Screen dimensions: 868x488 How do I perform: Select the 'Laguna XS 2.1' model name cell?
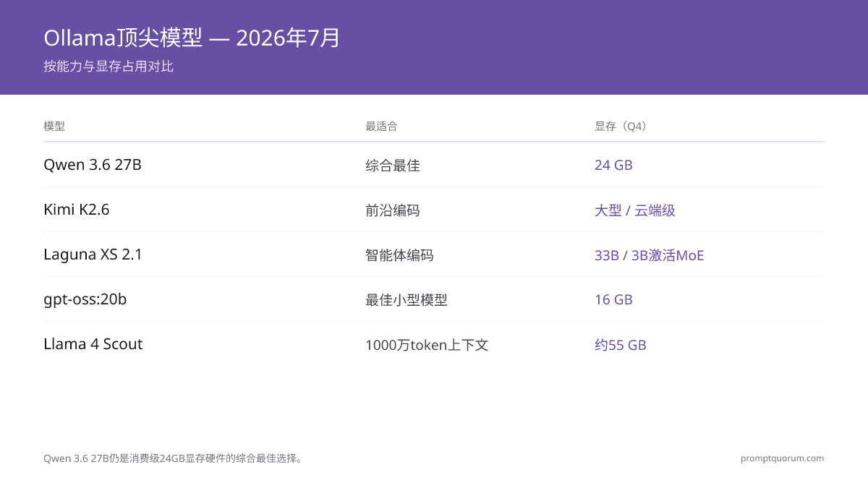tap(93, 254)
